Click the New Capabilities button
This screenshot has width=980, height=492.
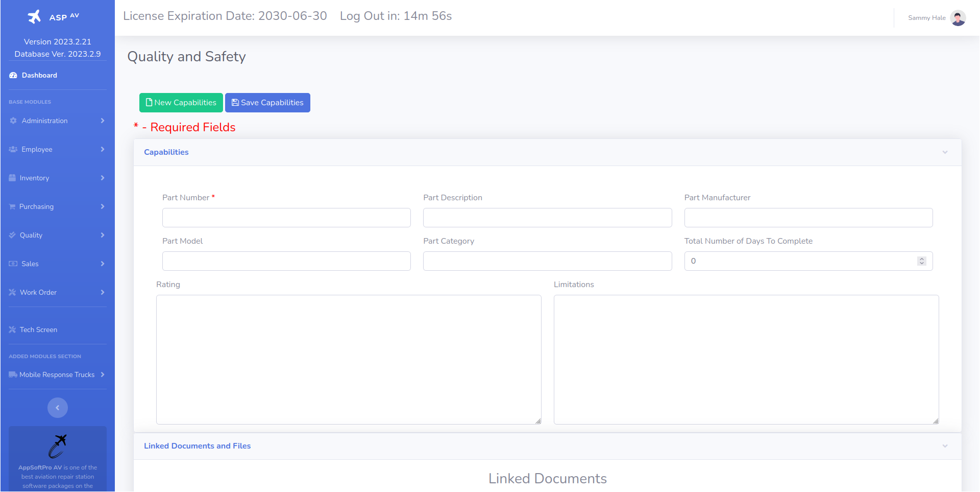coord(181,103)
